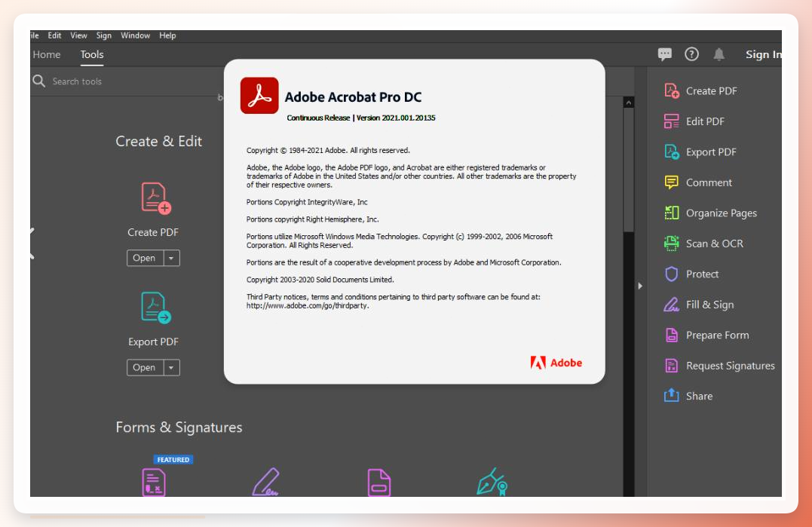Click the Solid Documents Limited copyright line
The height and width of the screenshot is (527, 812).
point(320,280)
